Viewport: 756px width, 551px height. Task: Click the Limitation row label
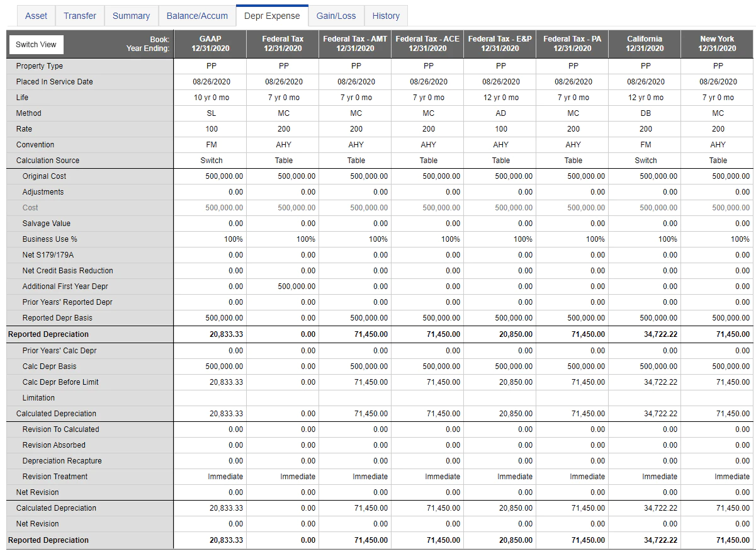tap(38, 398)
